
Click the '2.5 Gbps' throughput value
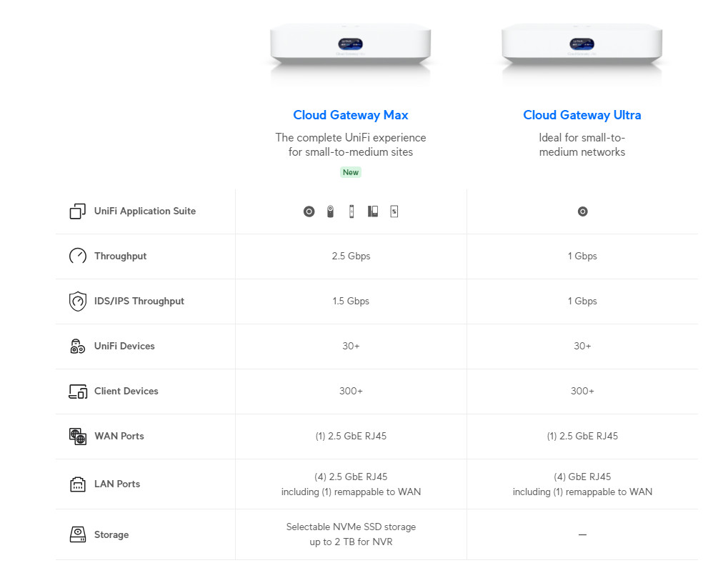[x=351, y=256]
